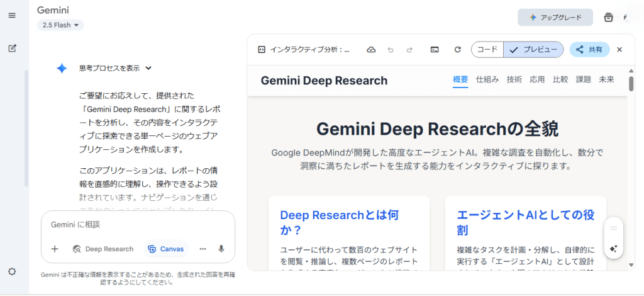Click the 共有 share button
This screenshot has height=296, width=644.
coord(589,50)
